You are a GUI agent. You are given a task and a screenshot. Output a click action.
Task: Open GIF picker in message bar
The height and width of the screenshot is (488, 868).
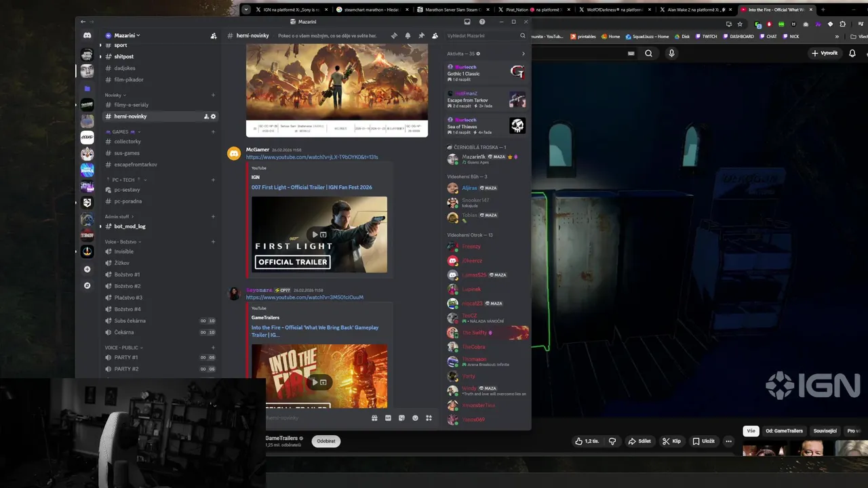coord(388,418)
